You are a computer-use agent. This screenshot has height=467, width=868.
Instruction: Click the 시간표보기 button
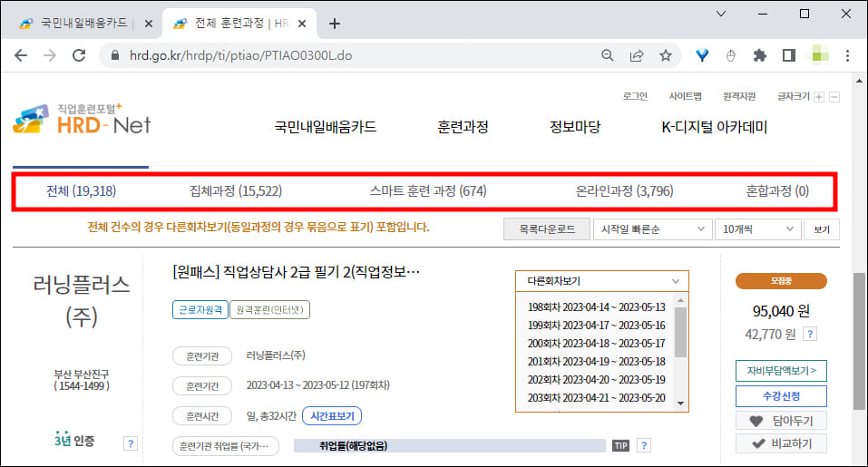(332, 416)
